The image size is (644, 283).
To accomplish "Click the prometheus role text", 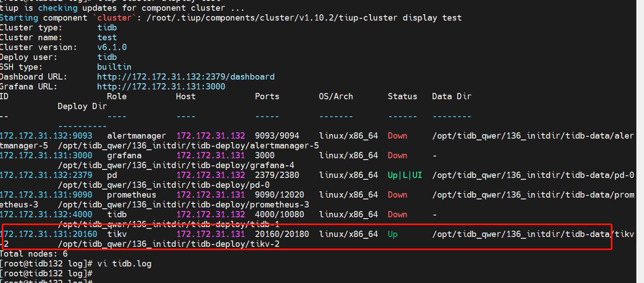I will [x=132, y=195].
